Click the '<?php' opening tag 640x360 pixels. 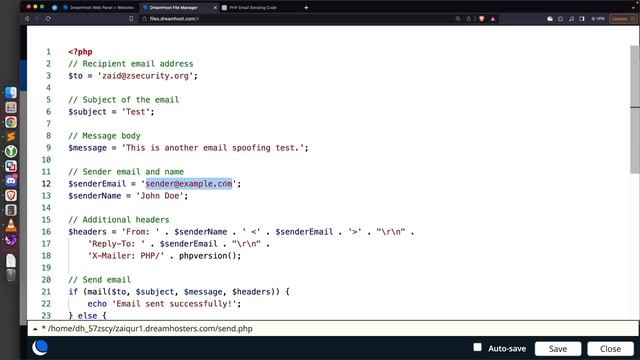[80, 52]
